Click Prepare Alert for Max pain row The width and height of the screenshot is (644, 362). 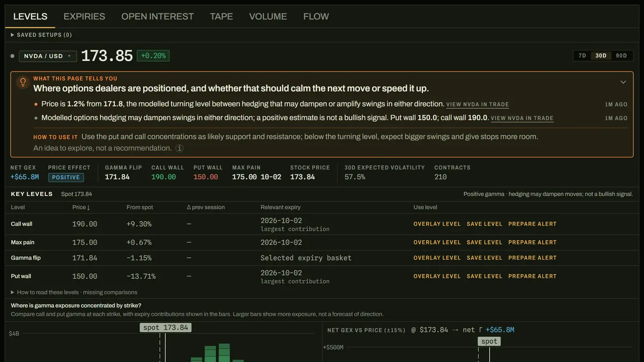[x=532, y=242]
